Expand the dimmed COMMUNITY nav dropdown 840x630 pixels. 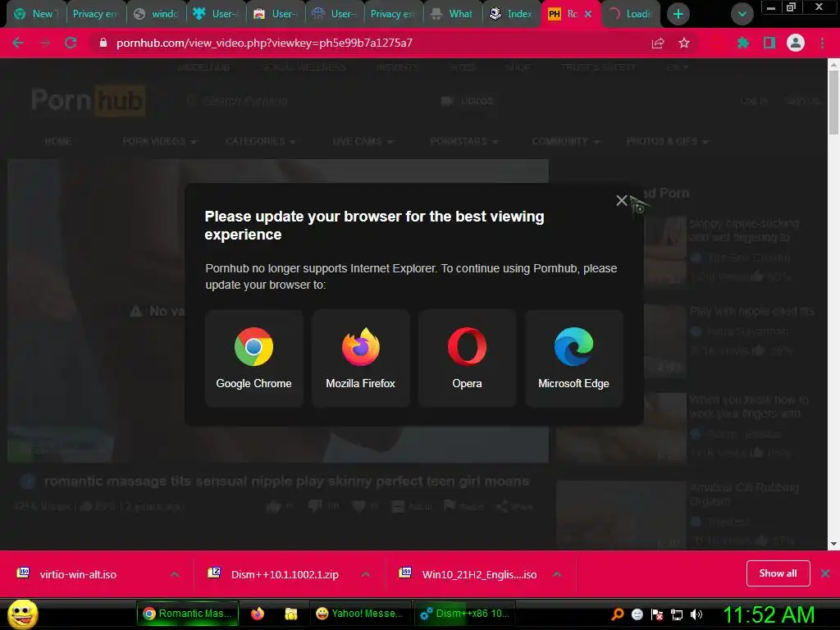566,141
